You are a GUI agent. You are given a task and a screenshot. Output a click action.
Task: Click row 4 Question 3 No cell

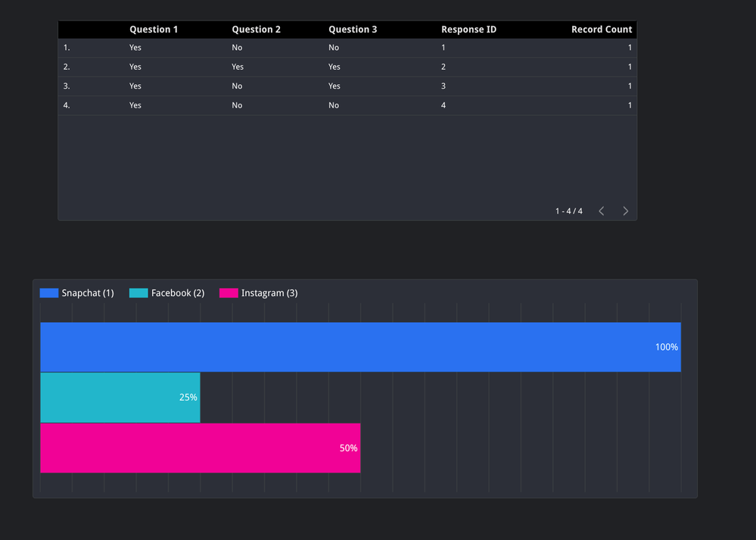click(334, 105)
